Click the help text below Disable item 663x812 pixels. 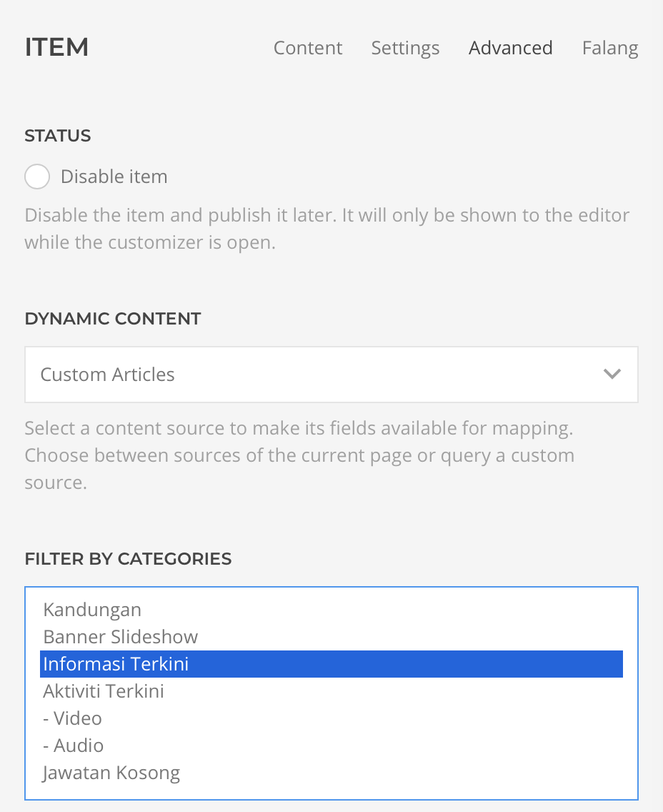tap(326, 229)
